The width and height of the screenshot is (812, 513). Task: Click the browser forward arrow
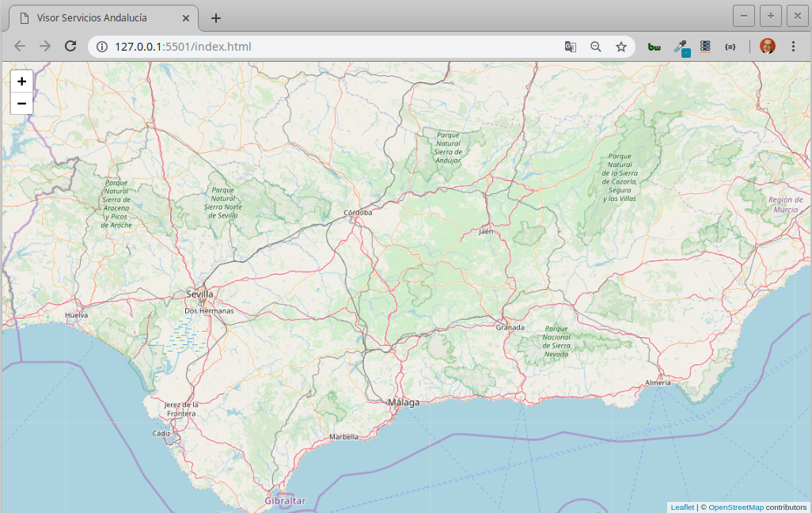pos(45,47)
